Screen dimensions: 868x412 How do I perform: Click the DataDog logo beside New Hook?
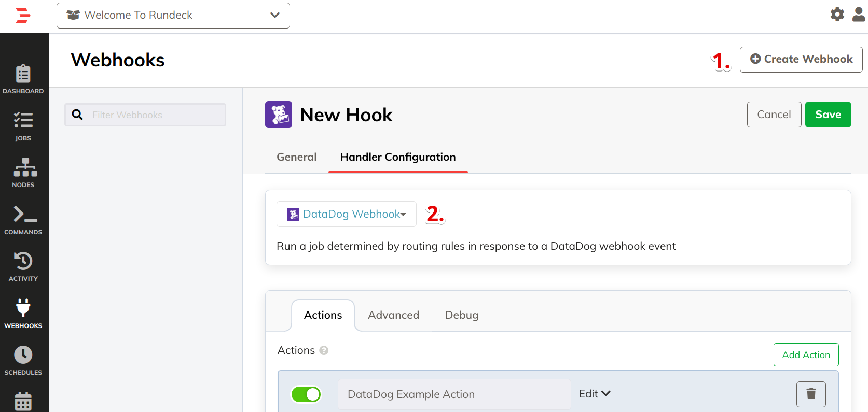279,115
